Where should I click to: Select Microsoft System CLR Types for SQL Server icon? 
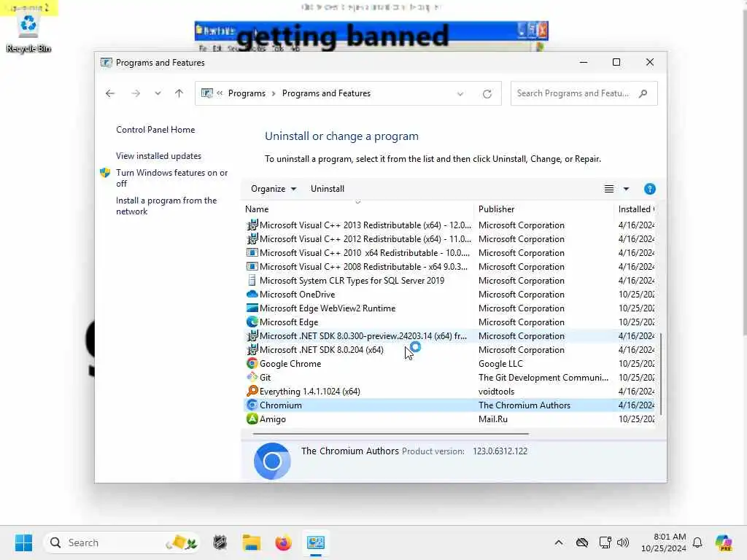tap(252, 281)
